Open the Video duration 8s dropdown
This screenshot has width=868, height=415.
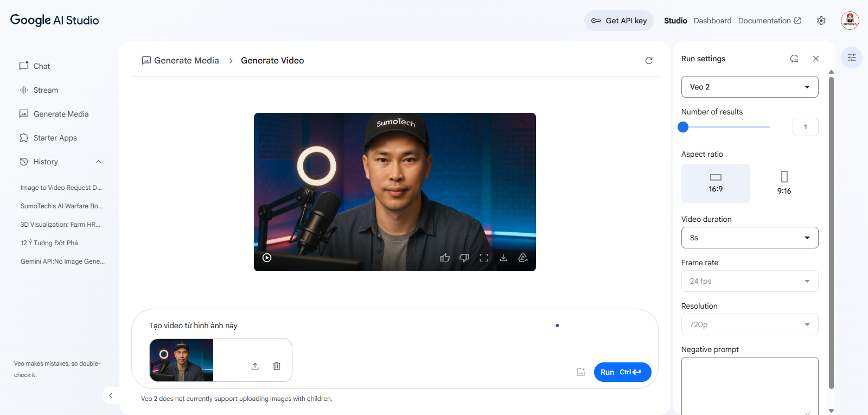tap(750, 238)
